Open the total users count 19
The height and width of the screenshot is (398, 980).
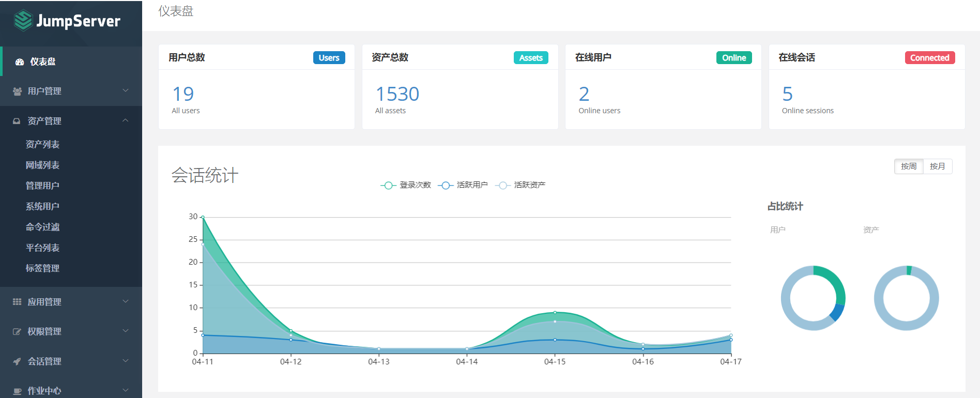183,94
